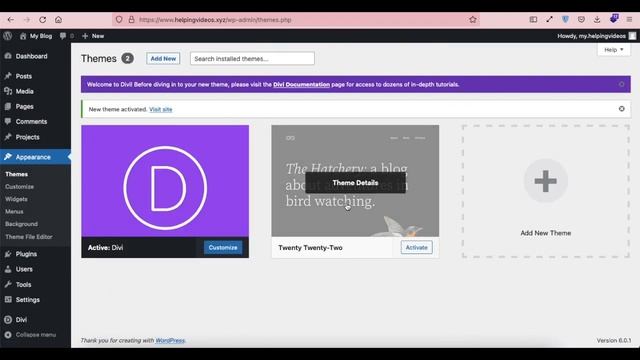Follow the Visit site link
Image resolution: width=640 pixels, height=360 pixels.
(x=161, y=109)
